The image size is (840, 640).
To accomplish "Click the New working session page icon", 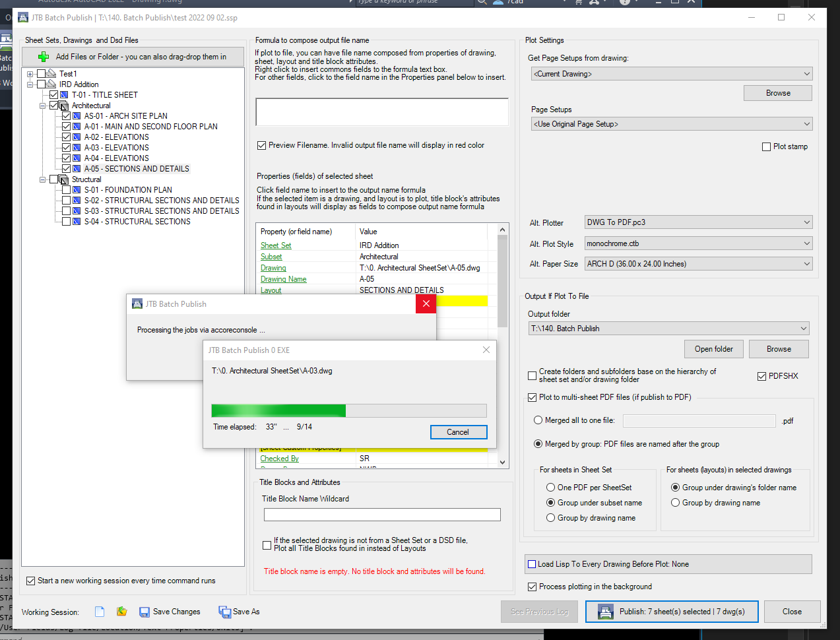I will coord(100,612).
